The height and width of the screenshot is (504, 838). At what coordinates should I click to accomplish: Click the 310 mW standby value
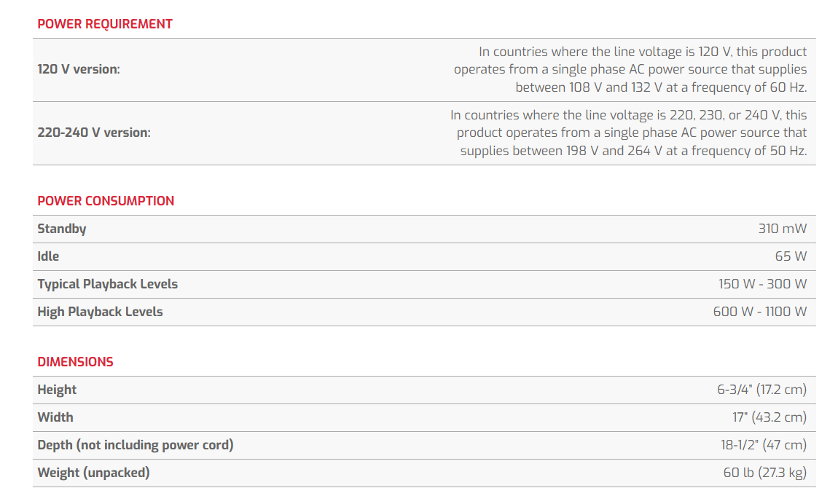(782, 229)
